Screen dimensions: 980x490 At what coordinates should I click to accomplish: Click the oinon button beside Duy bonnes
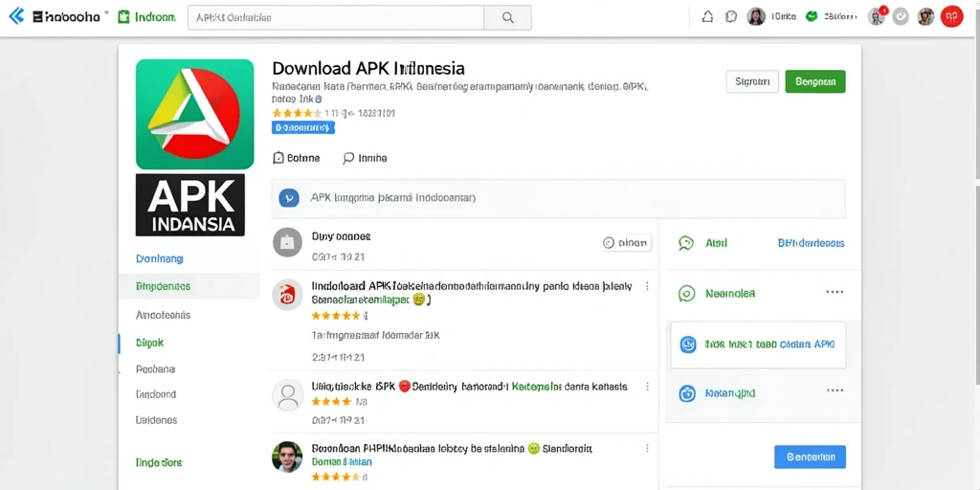(627, 243)
